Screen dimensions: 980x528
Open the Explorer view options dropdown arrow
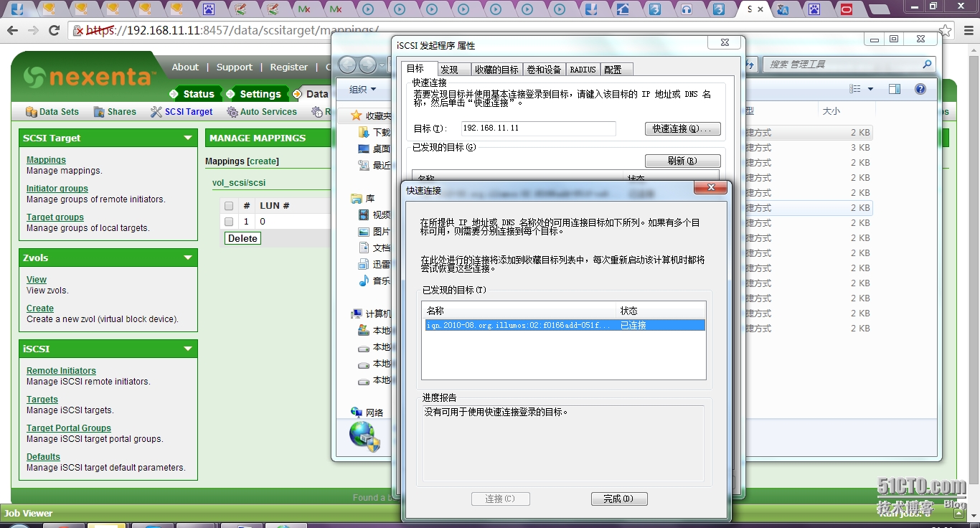point(871,89)
